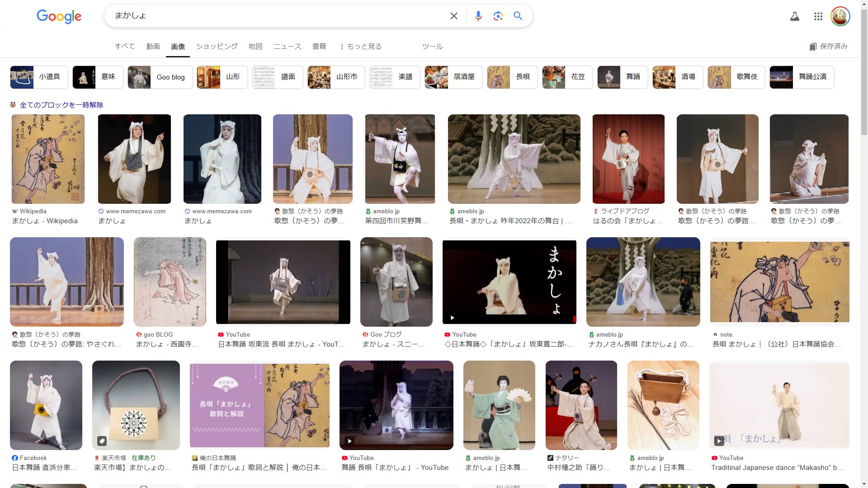Switch to the 動画 tab

click(153, 47)
